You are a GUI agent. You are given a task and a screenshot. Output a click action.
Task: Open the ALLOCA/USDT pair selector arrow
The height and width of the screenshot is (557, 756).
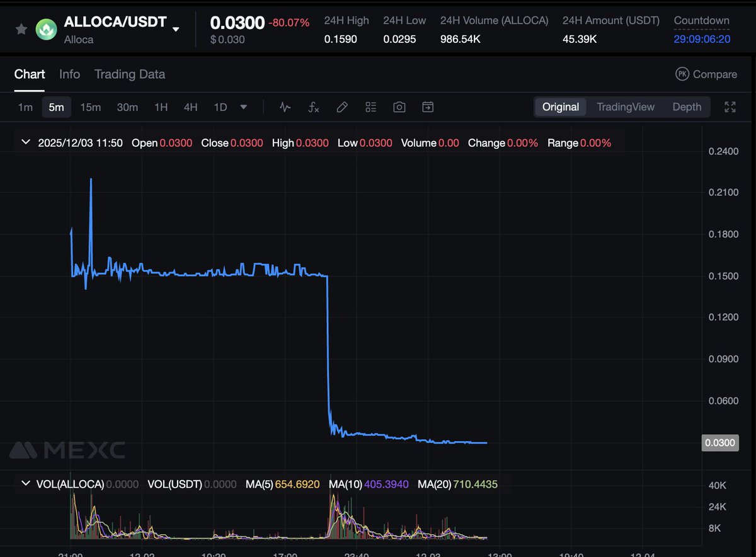176,29
